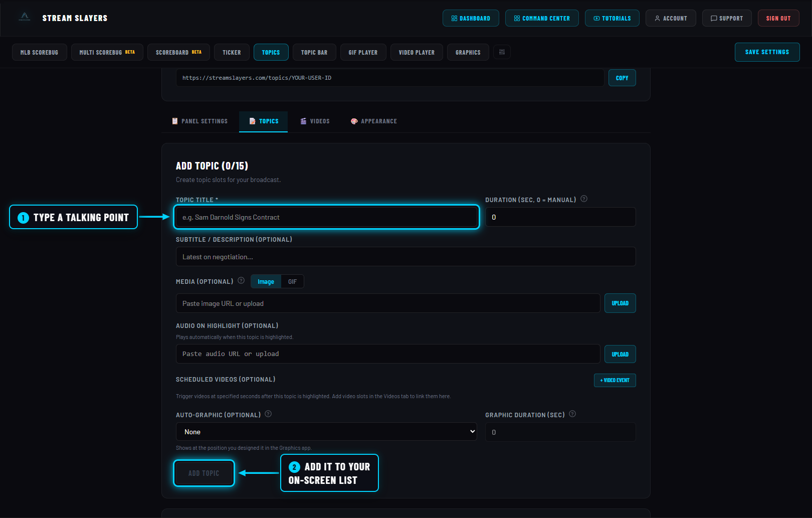The width and height of the screenshot is (812, 518).
Task: Upload an audio file for highlight
Action: click(x=620, y=354)
